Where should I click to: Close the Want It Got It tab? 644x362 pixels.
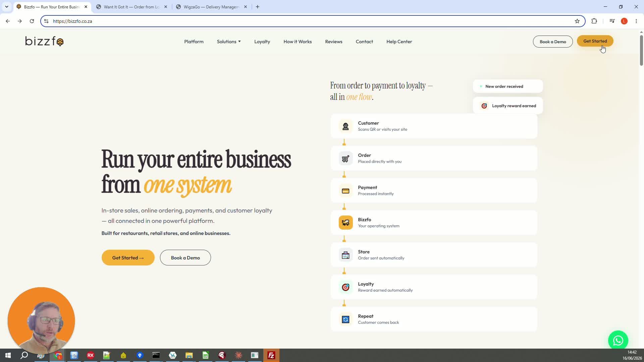tap(166, 7)
